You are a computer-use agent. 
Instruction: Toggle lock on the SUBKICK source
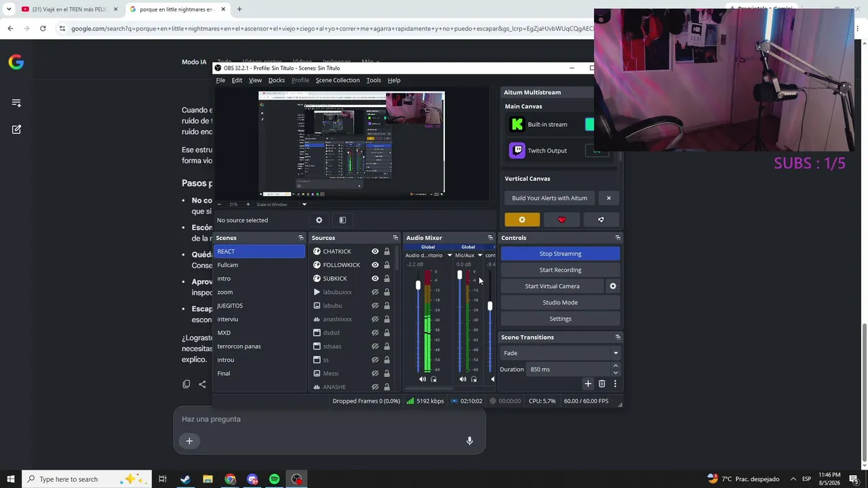tap(387, 279)
